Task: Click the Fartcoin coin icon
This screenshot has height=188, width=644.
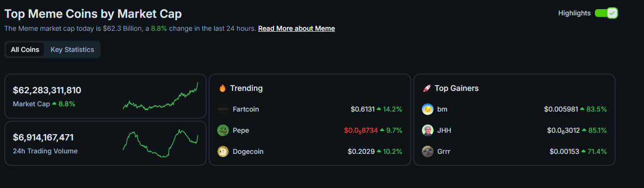Action: pos(223,109)
